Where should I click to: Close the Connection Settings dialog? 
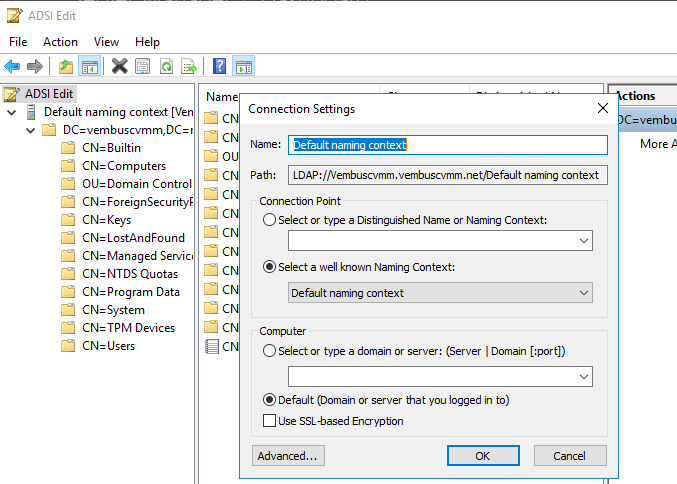coord(603,108)
